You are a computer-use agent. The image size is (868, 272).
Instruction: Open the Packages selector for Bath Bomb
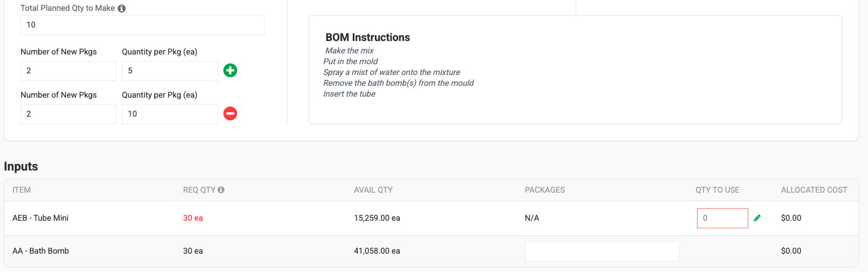602,251
